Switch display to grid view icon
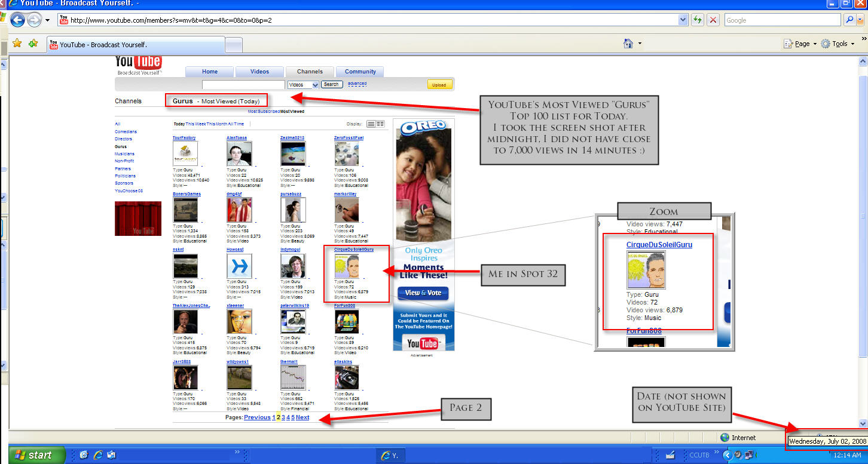 point(380,124)
